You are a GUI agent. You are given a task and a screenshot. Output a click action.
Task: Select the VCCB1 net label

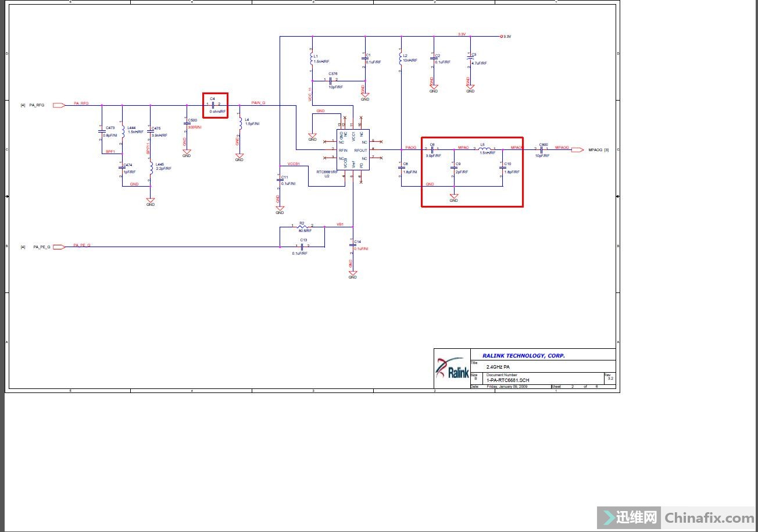pos(294,164)
